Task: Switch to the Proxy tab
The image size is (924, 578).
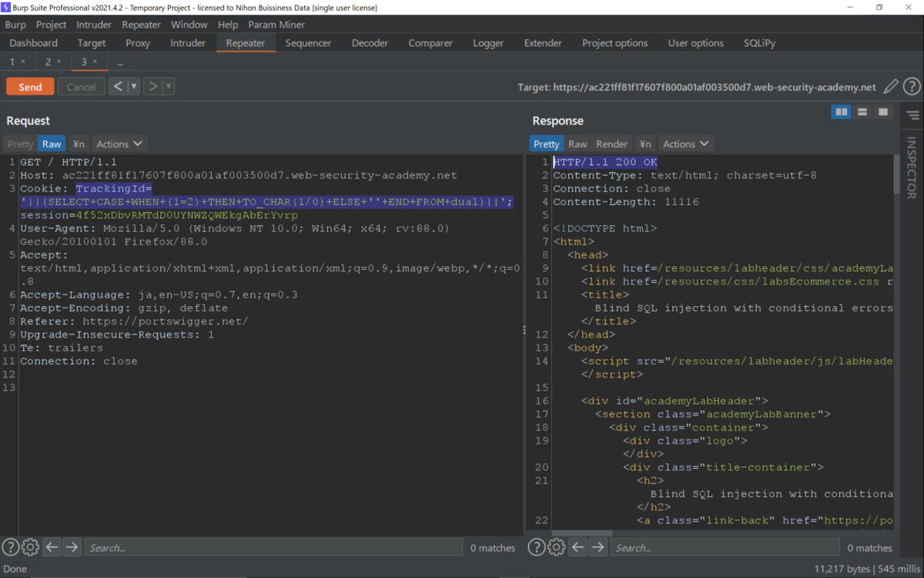Action: tap(138, 43)
